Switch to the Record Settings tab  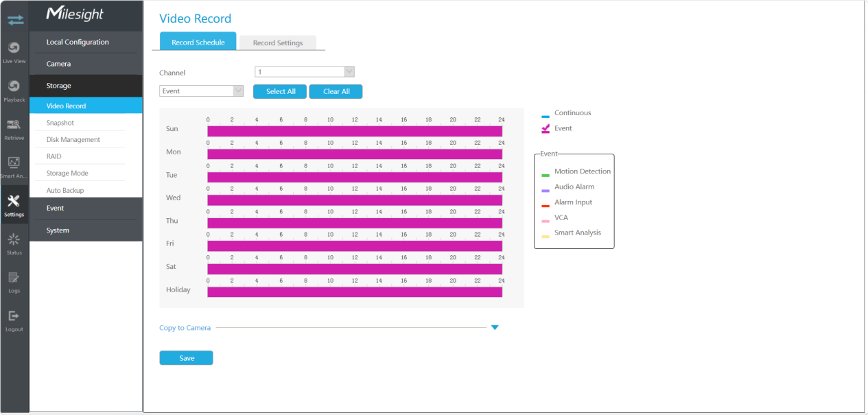click(278, 43)
